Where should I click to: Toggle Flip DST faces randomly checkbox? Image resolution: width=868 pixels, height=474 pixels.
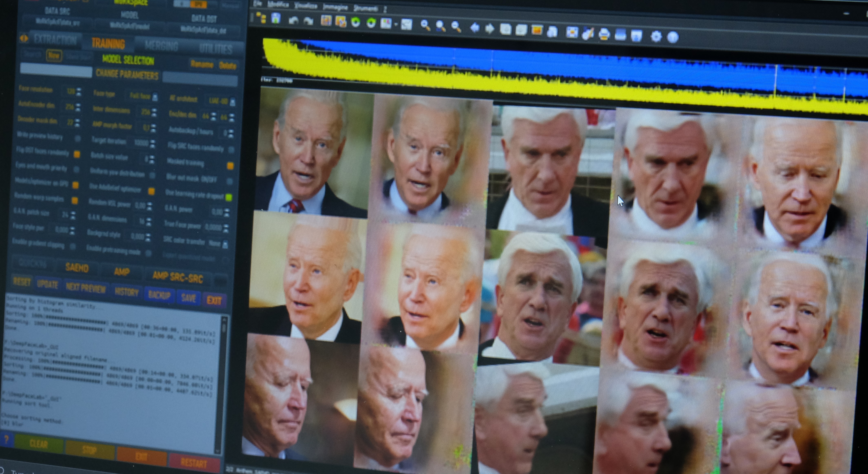pos(77,154)
